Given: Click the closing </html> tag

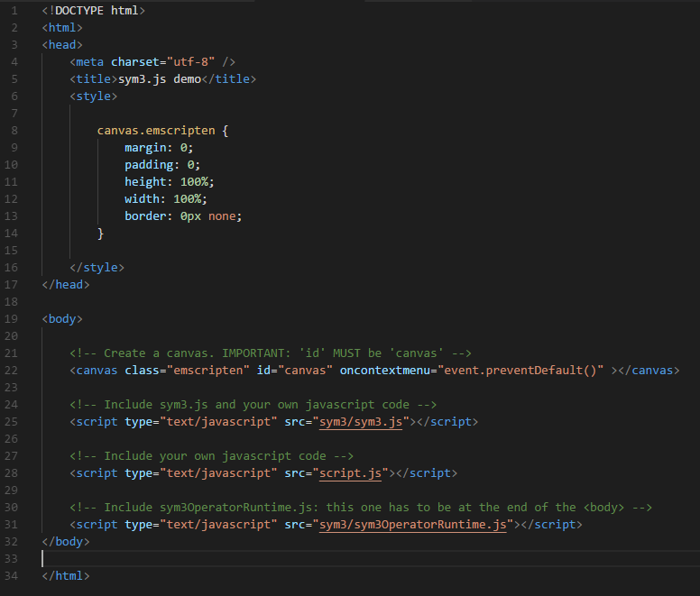Looking at the screenshot, I should coord(66,576).
